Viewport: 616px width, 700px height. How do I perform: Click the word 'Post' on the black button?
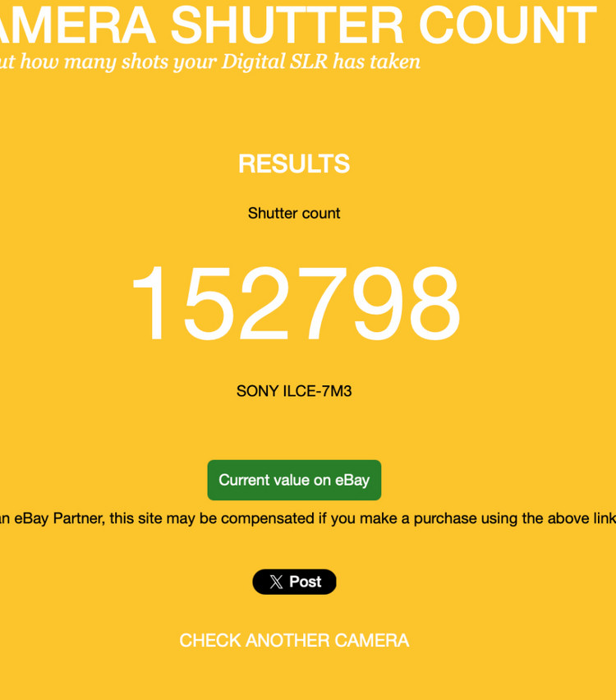(x=305, y=582)
